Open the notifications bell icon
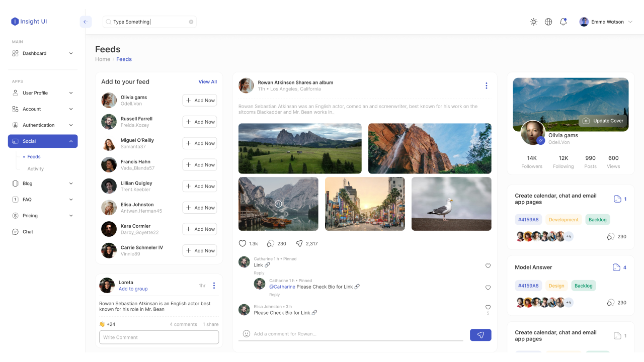644x362 pixels. [563, 22]
